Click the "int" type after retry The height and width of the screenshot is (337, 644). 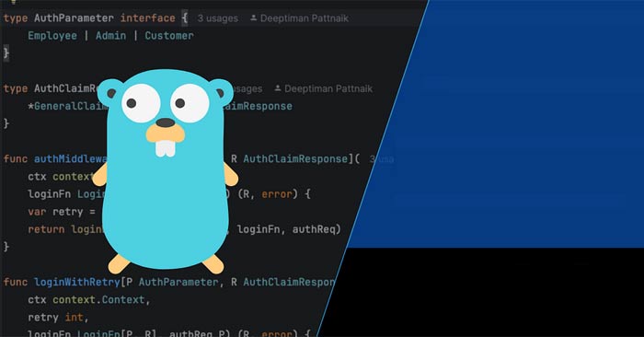click(74, 318)
